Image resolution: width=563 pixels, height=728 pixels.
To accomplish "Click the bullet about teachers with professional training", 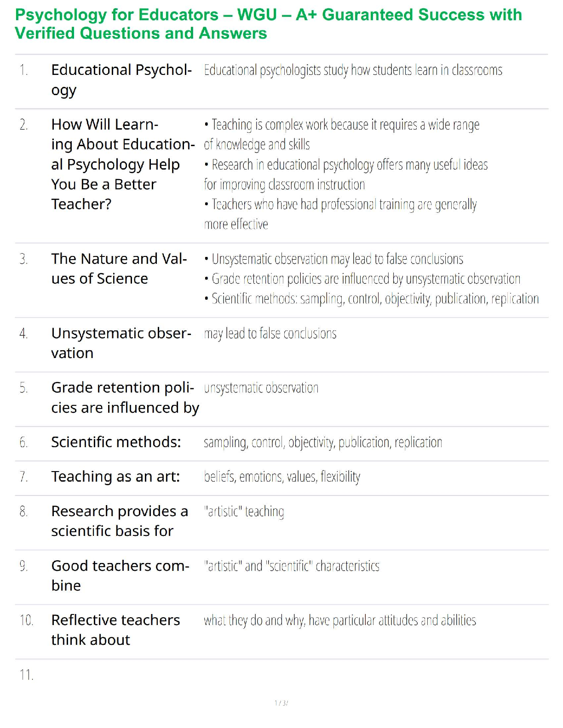I will [x=340, y=214].
